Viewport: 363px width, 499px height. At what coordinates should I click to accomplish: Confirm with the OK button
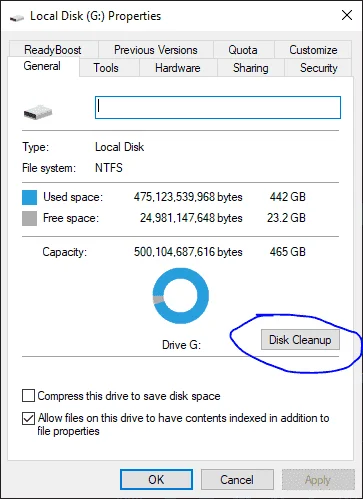[156, 480]
